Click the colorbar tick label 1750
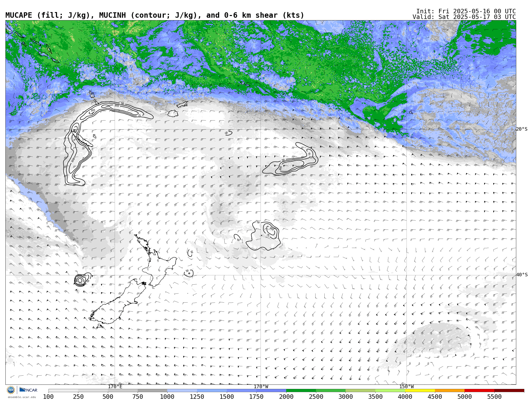Screen dimensions: 532x400 pyautogui.click(x=256, y=397)
